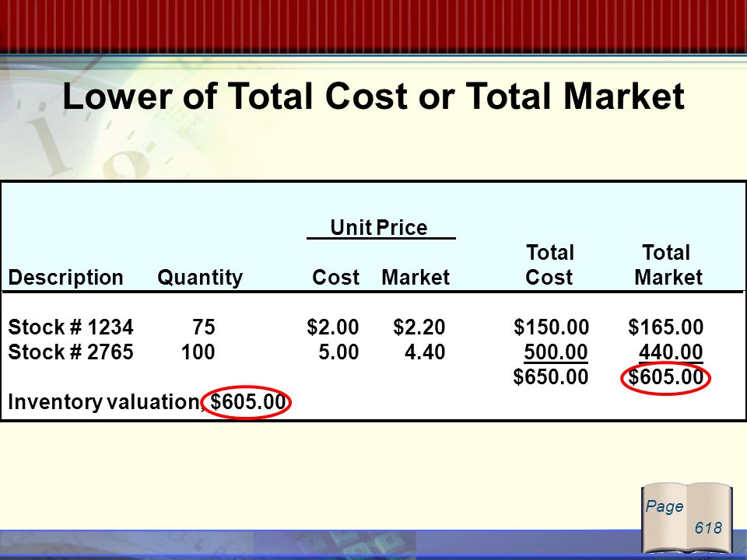The height and width of the screenshot is (560, 747).
Task: Click the $650.00 total cost sum
Action: [551, 376]
